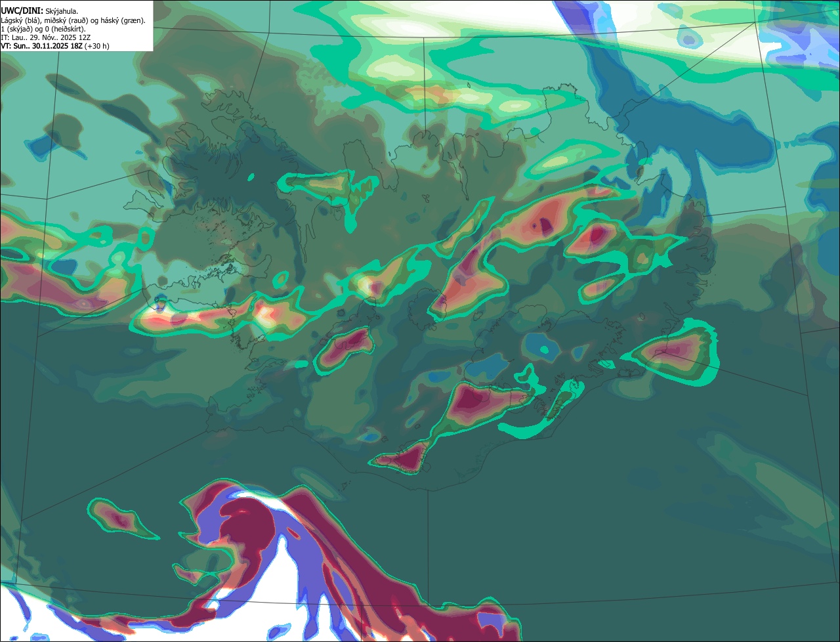Click the "Lágský (blá), miðský (rauð)" legend line
840x642 pixels.
[73, 20]
